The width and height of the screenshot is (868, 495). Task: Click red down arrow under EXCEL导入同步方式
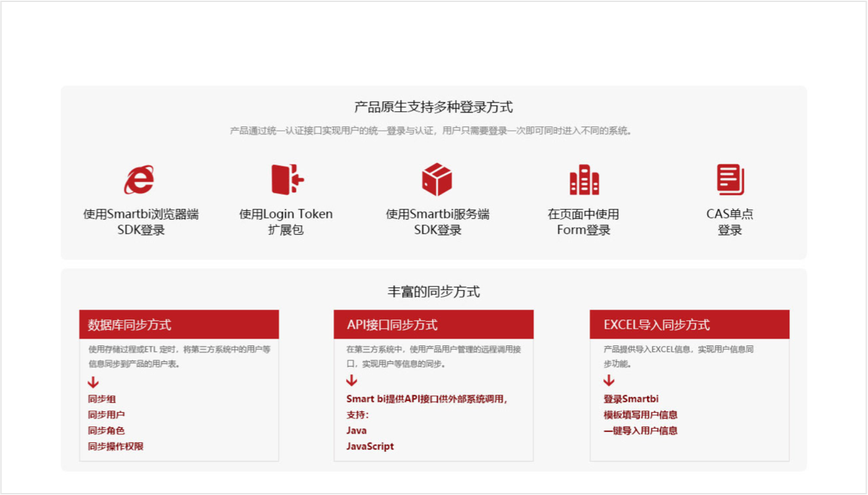pos(608,381)
